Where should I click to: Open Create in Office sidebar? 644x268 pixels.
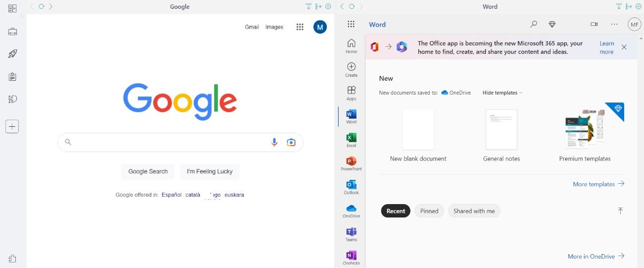point(351,70)
